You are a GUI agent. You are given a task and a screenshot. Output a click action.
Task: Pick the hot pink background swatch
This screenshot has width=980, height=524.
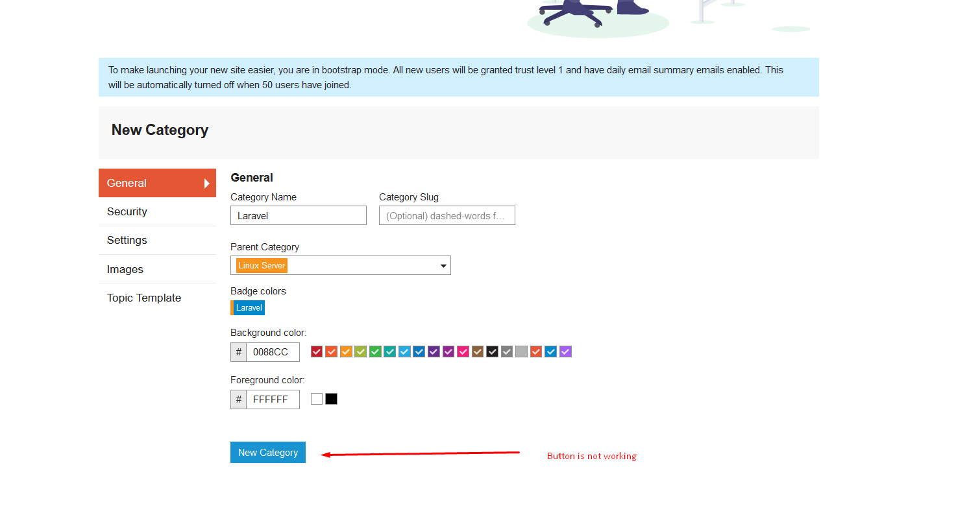tap(463, 351)
